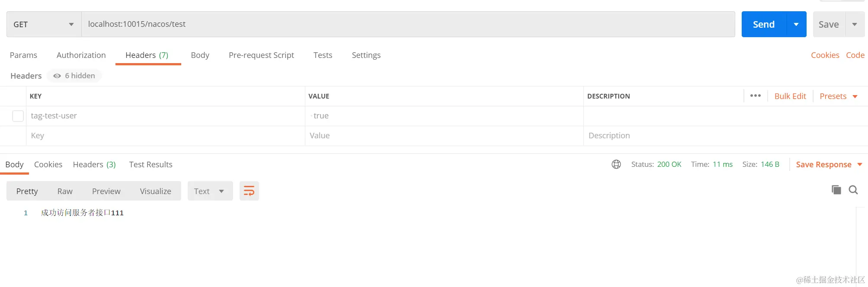This screenshot has width=868, height=287.
Task: Click the header value 'true' cell
Action: pyautogui.click(x=444, y=116)
